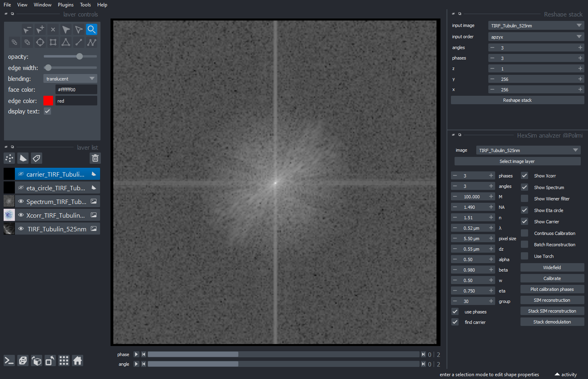Select the pan/zoom magnifier tool
The image size is (588, 379).
[92, 29]
